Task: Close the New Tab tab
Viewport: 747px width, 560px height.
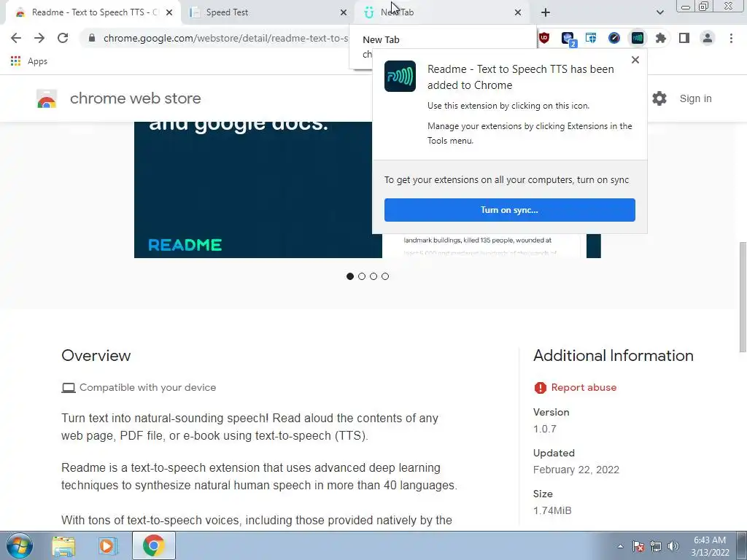Action: 518,12
